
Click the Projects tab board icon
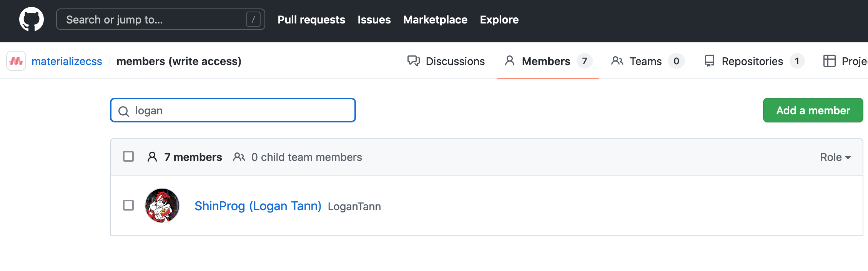(x=829, y=61)
